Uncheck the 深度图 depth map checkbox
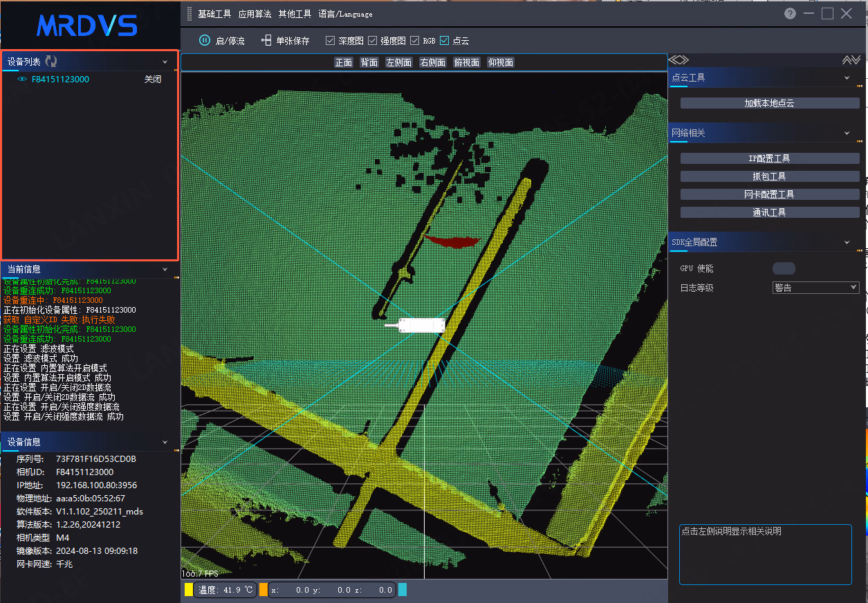This screenshot has width=868, height=603. 331,41
